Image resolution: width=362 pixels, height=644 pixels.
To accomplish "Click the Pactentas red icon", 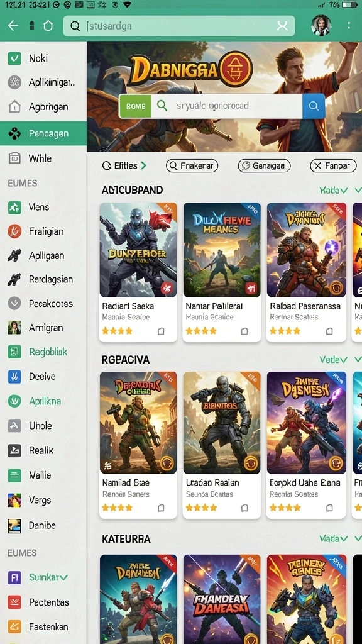I will pos(14,602).
